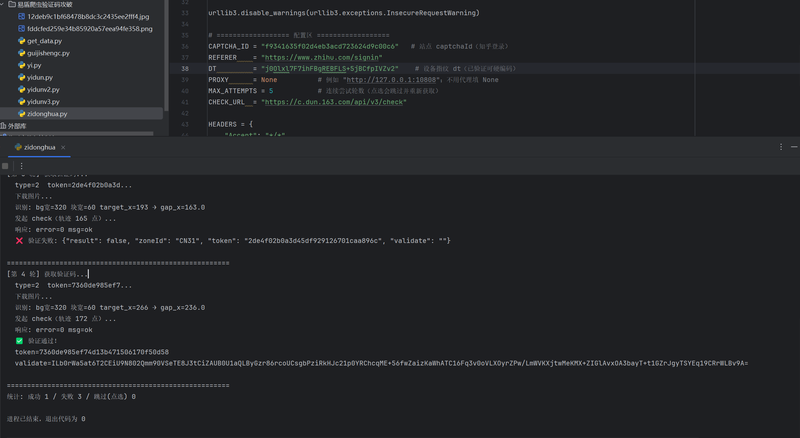This screenshot has width=800, height=438.
Task: Click full token=7360de985ef74d13b471506170f50d58 line
Action: 92,352
